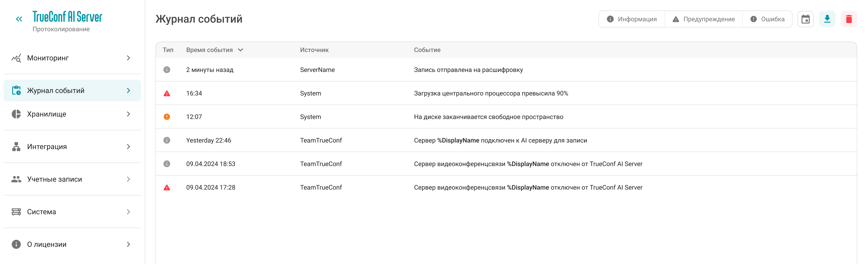Expand Система chevron arrow
The height and width of the screenshot is (264, 868).
pyautogui.click(x=128, y=212)
